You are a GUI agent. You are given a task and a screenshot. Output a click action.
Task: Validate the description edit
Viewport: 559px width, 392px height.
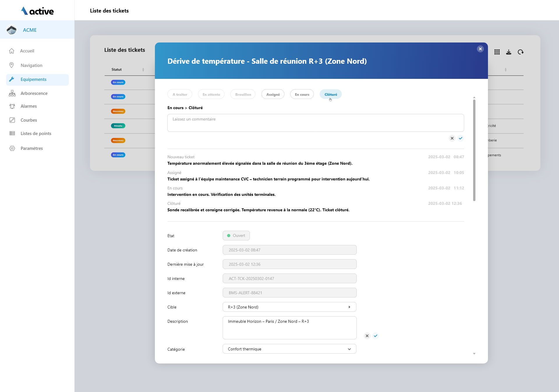point(376,336)
